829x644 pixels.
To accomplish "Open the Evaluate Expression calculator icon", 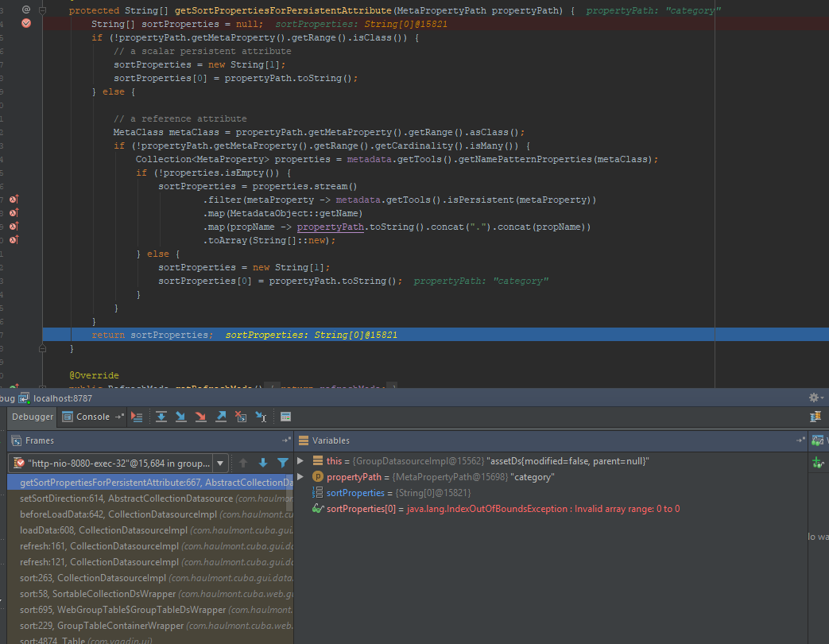I will (285, 417).
